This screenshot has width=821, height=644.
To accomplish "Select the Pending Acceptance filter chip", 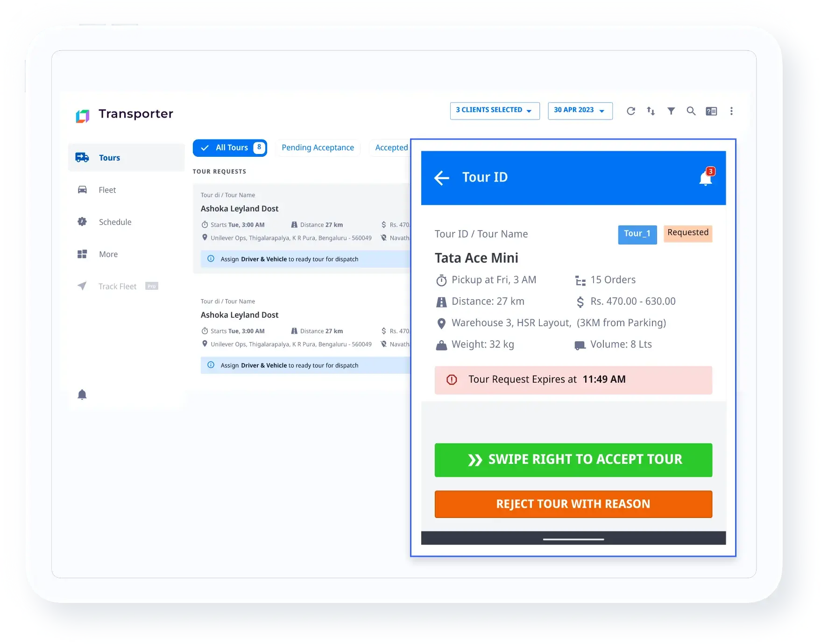I will pos(318,148).
